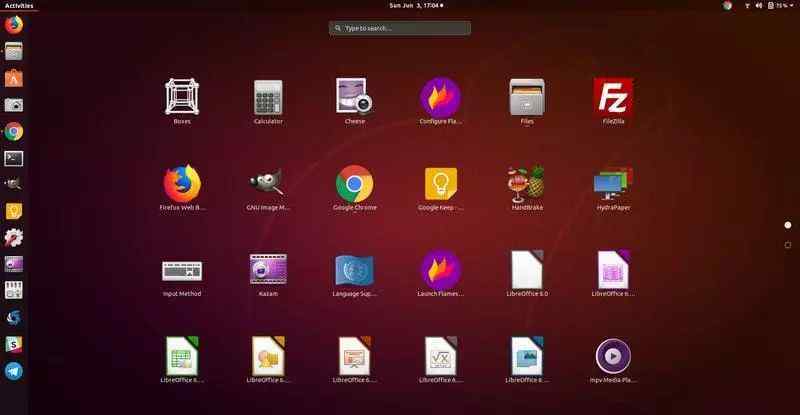Launch LibreOffice Impress with the orange presentation icon
Screen dimensions: 800x415
(355, 360)
